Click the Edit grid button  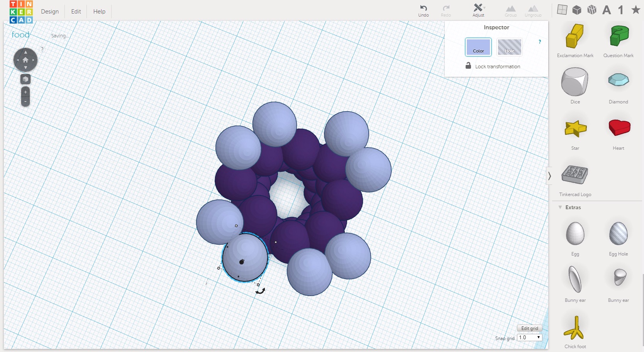coord(530,328)
